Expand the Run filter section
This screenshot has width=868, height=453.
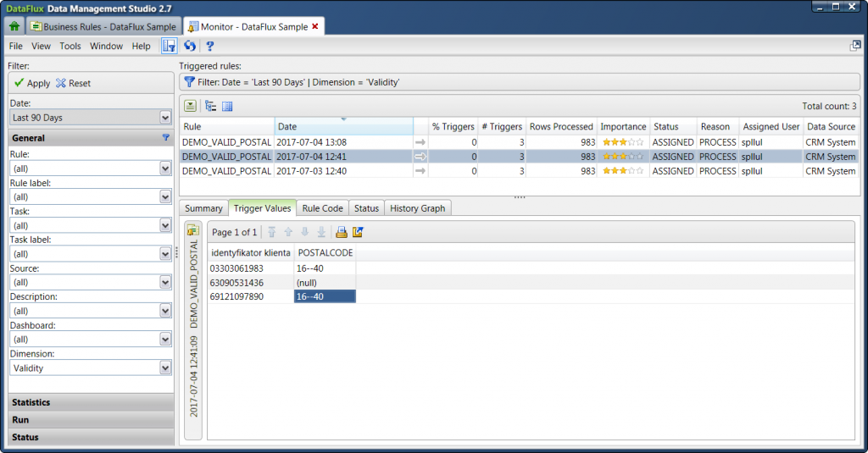[x=89, y=420]
